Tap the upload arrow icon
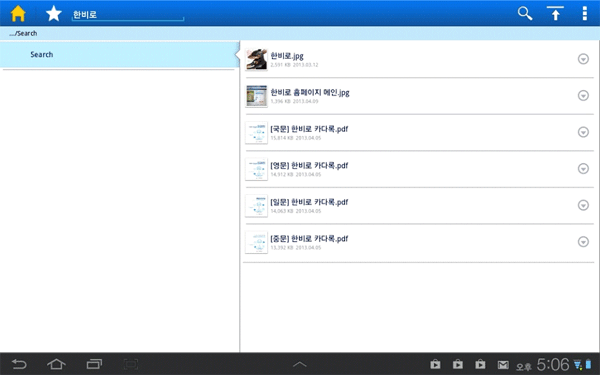The height and width of the screenshot is (375, 600). 555,13
